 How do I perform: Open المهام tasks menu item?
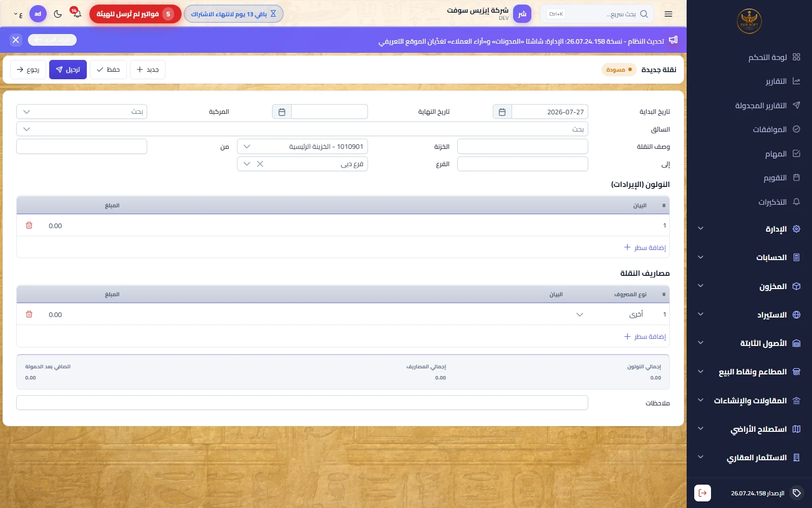(x=782, y=153)
